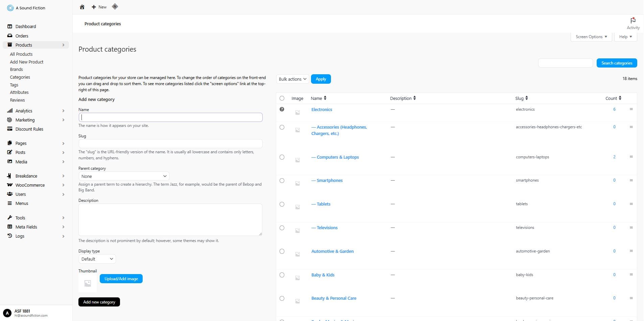Open the Logs history icon
This screenshot has width=644, height=321.
point(10,236)
